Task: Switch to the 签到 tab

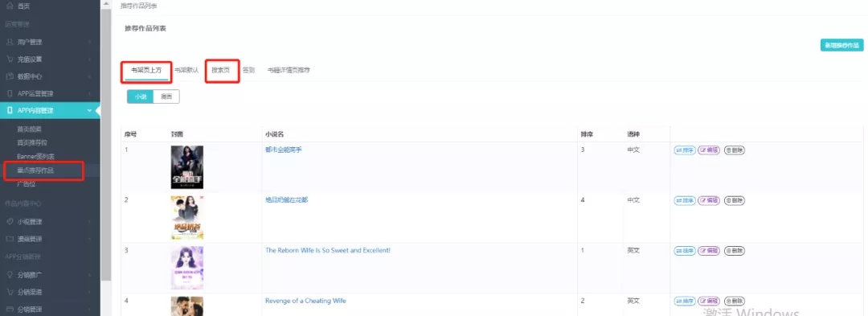Action: coord(248,71)
